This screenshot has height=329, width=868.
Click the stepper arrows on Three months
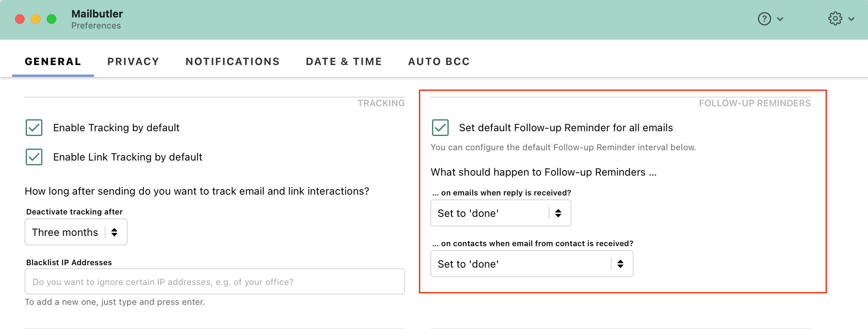pyautogui.click(x=114, y=232)
